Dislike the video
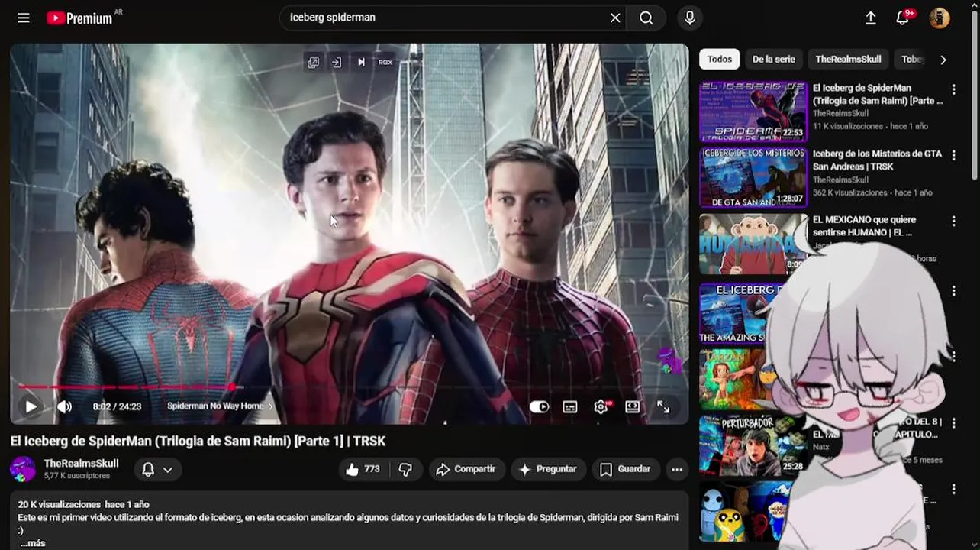Screen dimensions: 980x550 pos(406,469)
